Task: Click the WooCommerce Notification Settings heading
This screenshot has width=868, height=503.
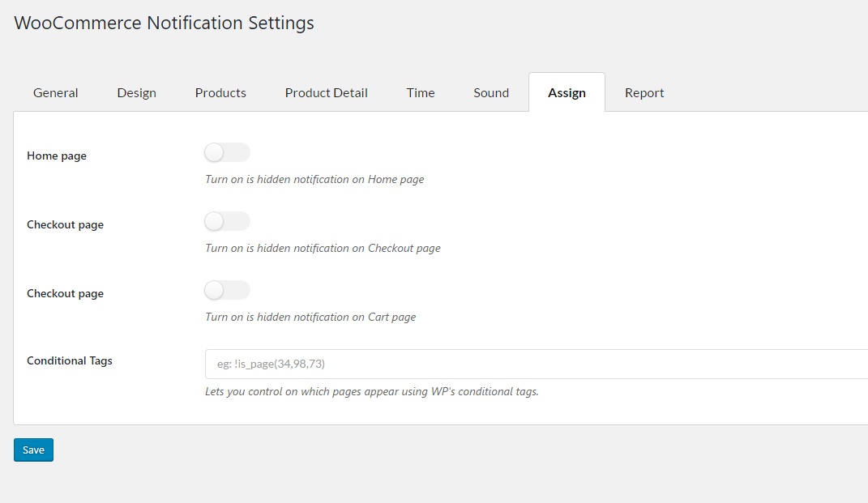Action: pyautogui.click(x=164, y=23)
